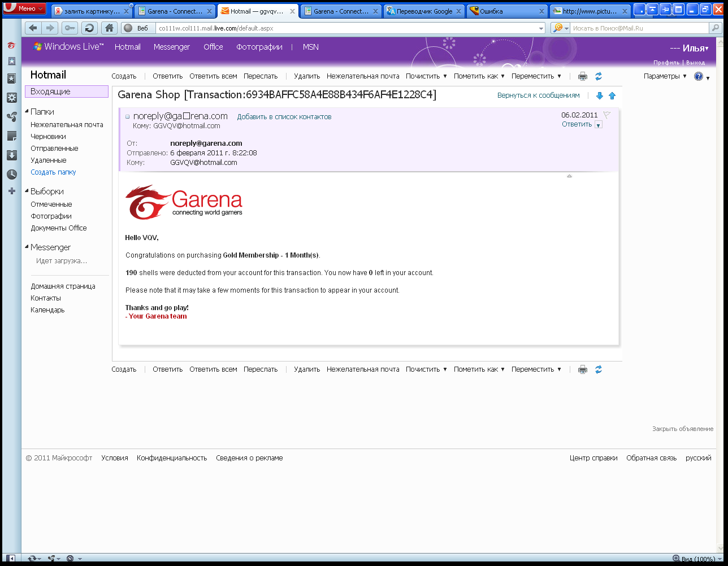Image resolution: width=728 pixels, height=566 pixels.
Task: Open the Opera Меню button
Action: 24,8
